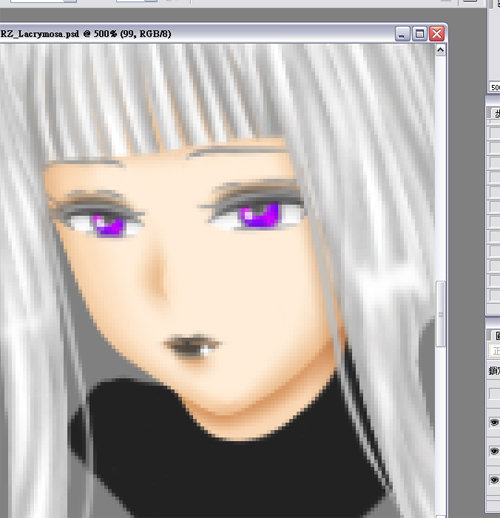Toggle visibility eye of the topmost visible layer
Screen dimensions: 500x518
(495, 423)
